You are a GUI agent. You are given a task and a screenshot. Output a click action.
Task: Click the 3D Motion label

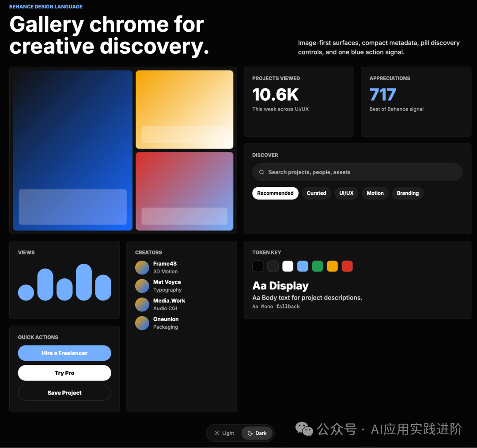166,271
